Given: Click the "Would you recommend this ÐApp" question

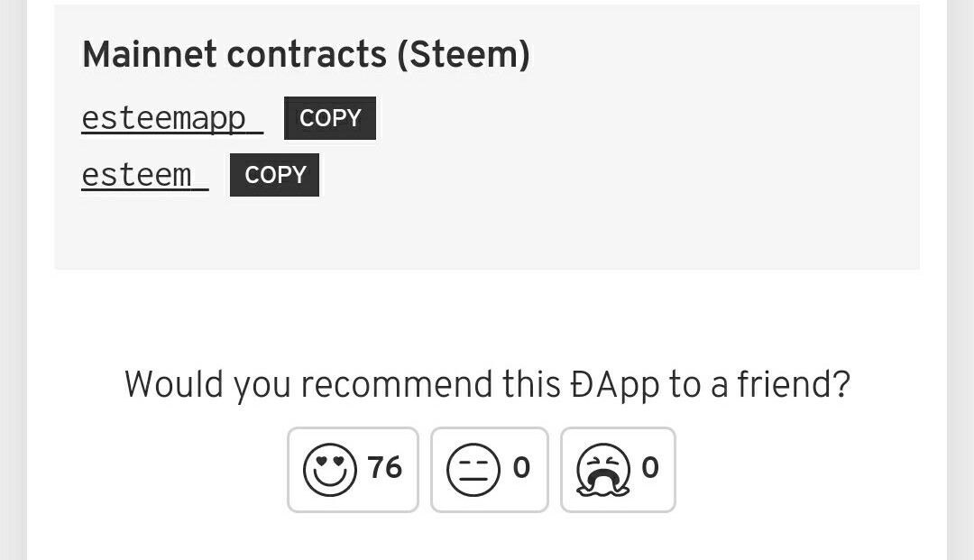Looking at the screenshot, I should (487, 385).
